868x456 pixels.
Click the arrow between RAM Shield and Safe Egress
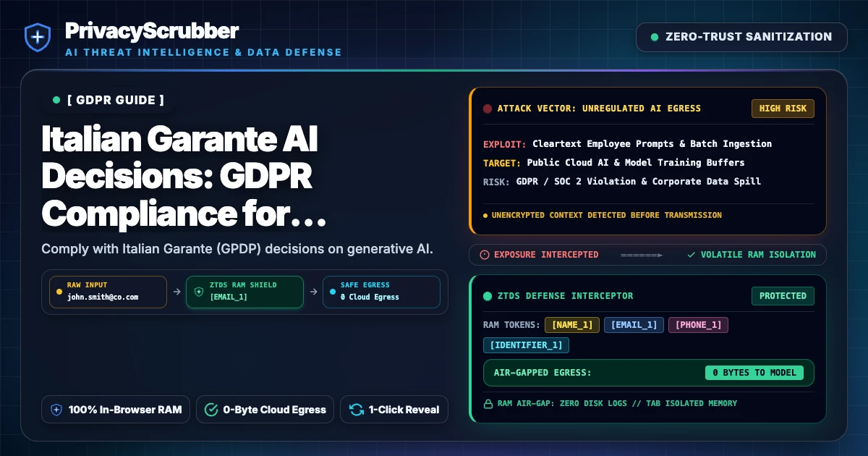pyautogui.click(x=312, y=292)
